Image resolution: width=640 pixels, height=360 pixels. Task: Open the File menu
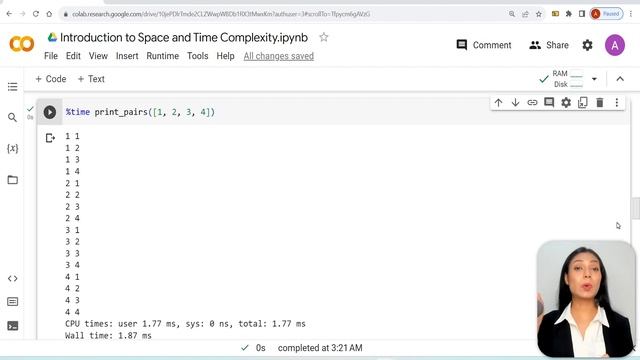click(51, 56)
